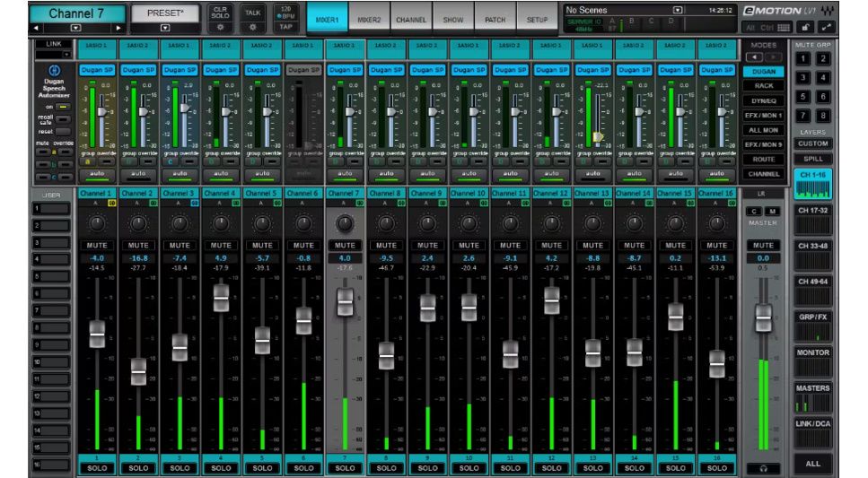Open the LINK dropdown
This screenshot has width=868, height=478.
coord(66,54)
